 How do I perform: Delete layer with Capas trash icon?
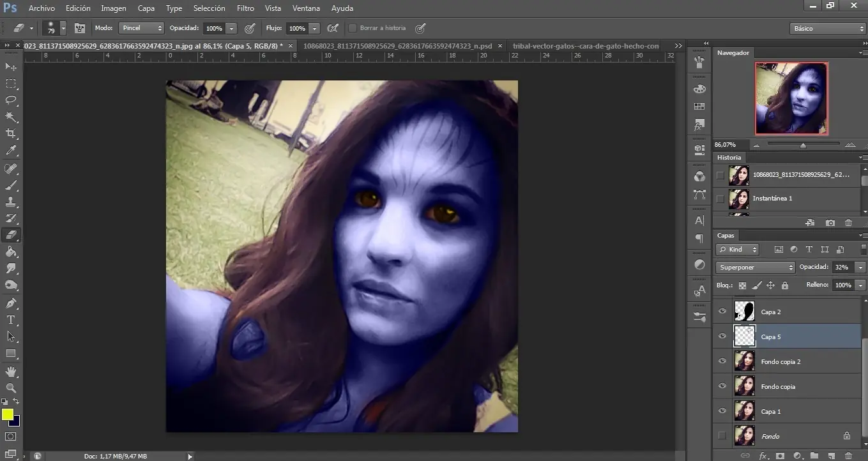848,456
